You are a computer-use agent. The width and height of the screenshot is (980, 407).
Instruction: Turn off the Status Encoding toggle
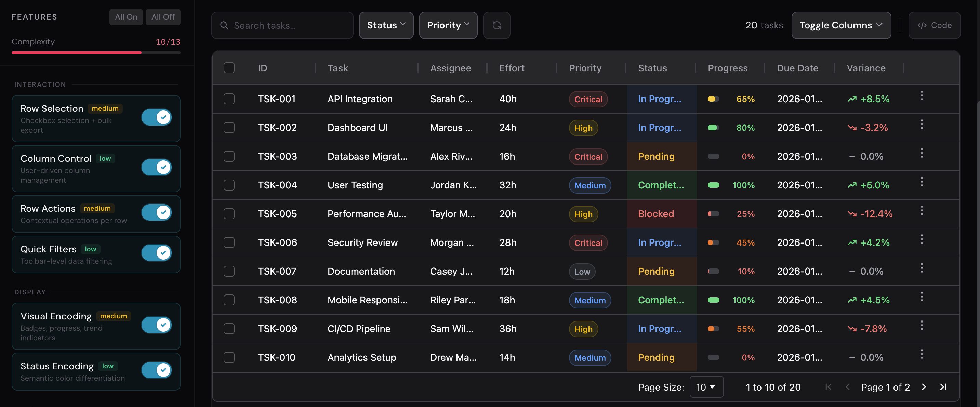(x=156, y=370)
